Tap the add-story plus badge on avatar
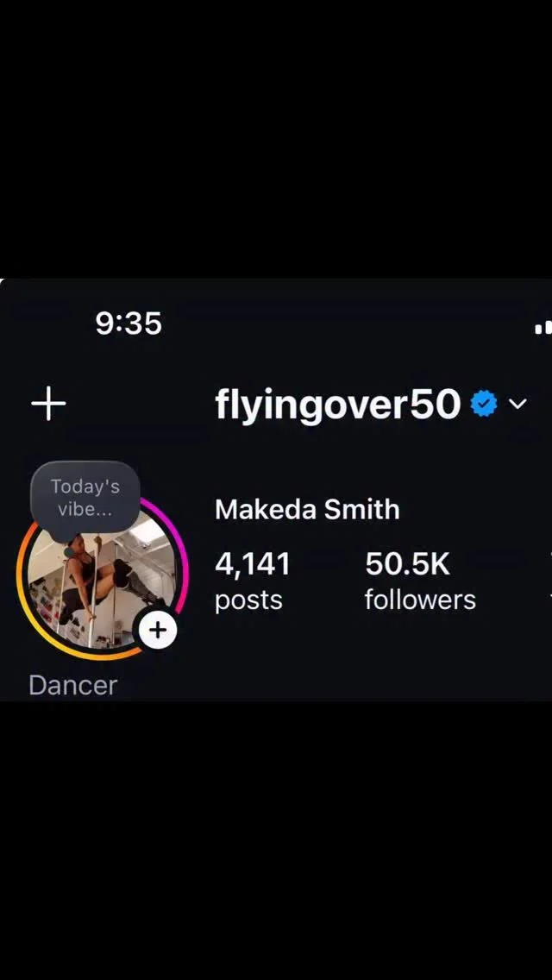 (158, 630)
